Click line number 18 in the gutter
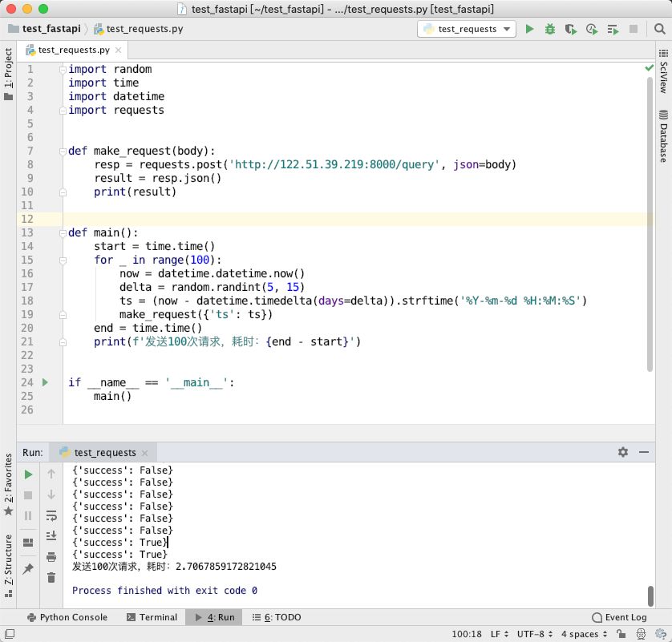The height and width of the screenshot is (642, 672). click(27, 301)
